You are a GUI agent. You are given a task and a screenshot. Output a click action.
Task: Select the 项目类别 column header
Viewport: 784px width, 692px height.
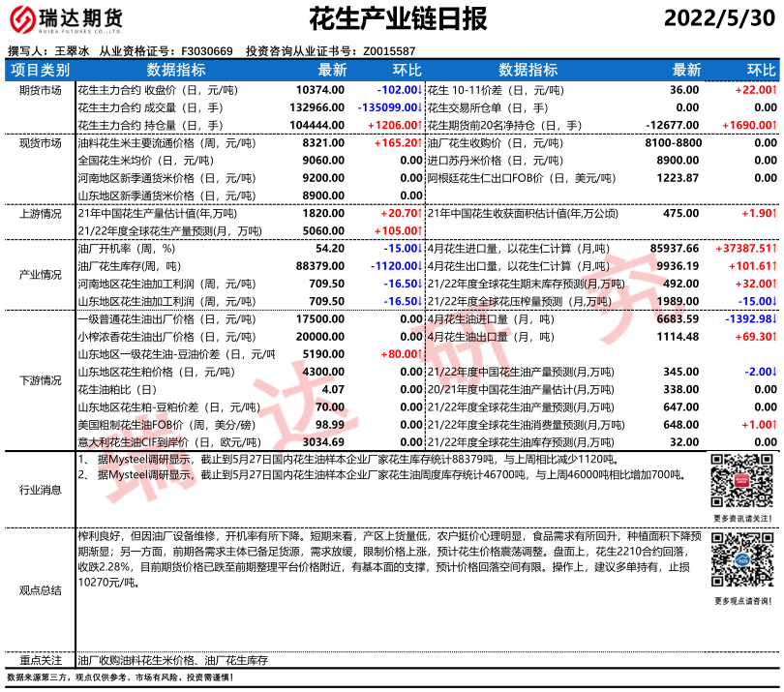(40, 71)
